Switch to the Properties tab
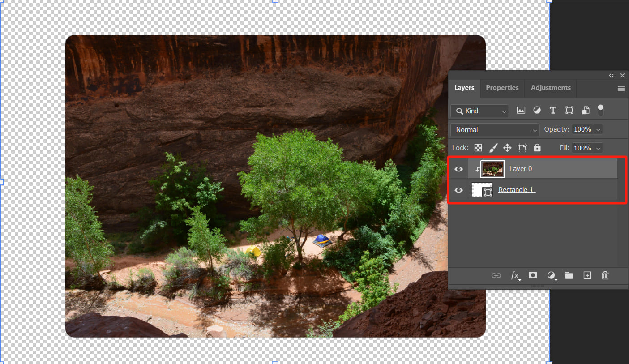Screen dimensions: 629x364 coord(502,88)
